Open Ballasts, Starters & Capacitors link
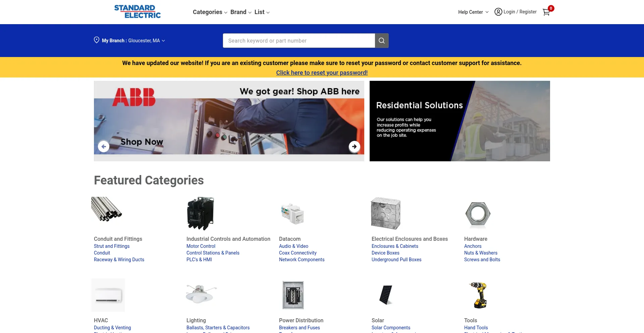 tap(218, 328)
